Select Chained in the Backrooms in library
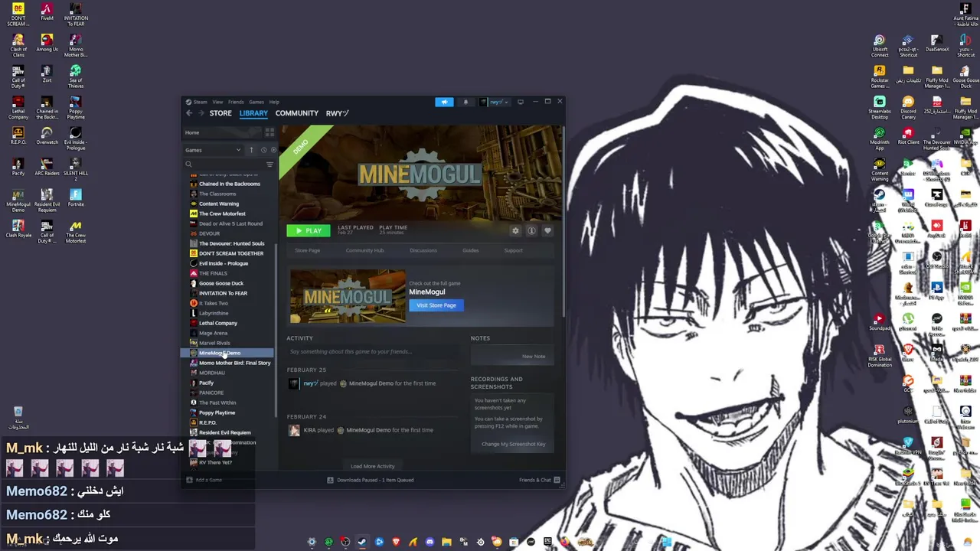 (x=228, y=184)
